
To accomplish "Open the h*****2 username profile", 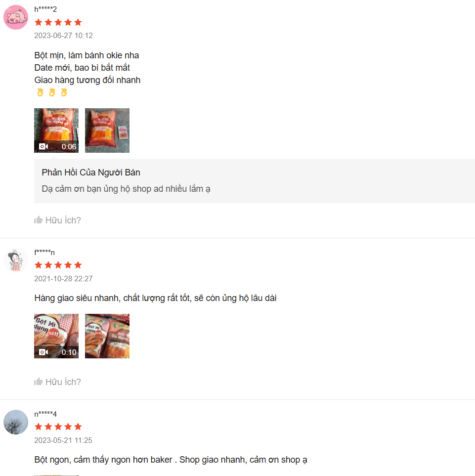I will [x=45, y=9].
